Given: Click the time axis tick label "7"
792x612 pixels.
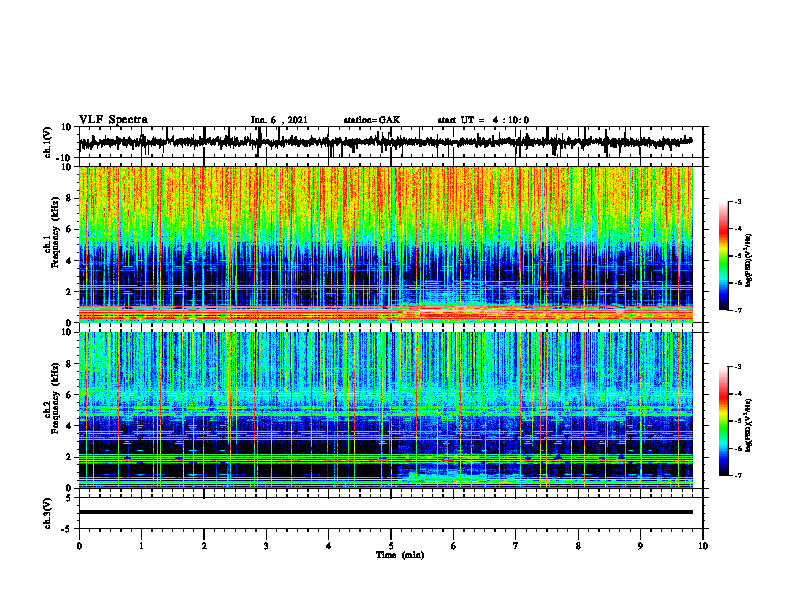Looking at the screenshot, I should click(x=516, y=546).
